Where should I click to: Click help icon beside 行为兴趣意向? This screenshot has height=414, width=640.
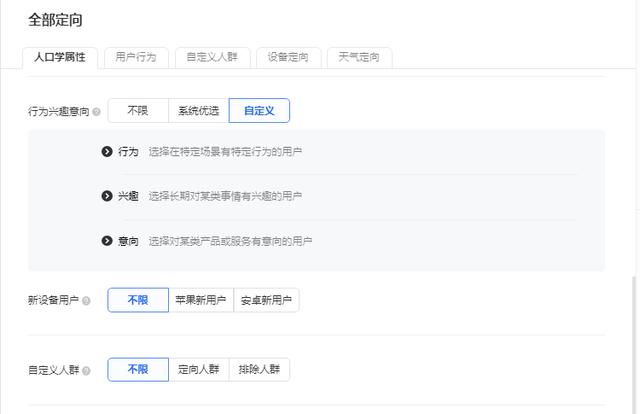coord(97,112)
